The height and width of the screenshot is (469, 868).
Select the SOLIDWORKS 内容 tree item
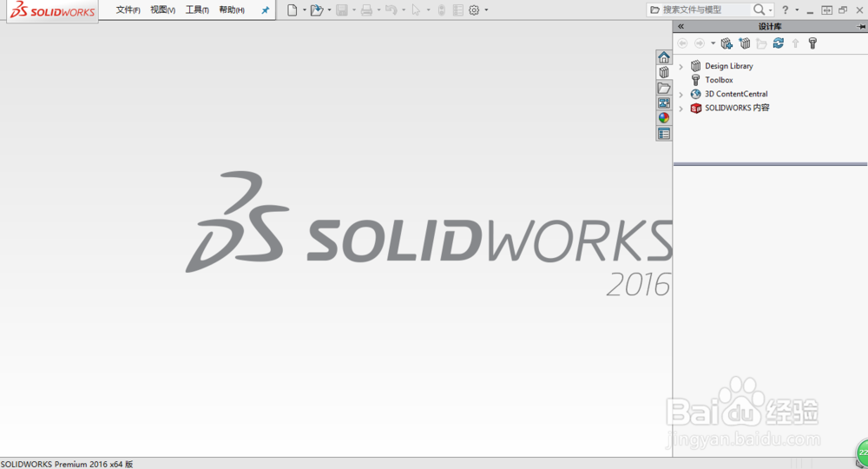pyautogui.click(x=737, y=108)
